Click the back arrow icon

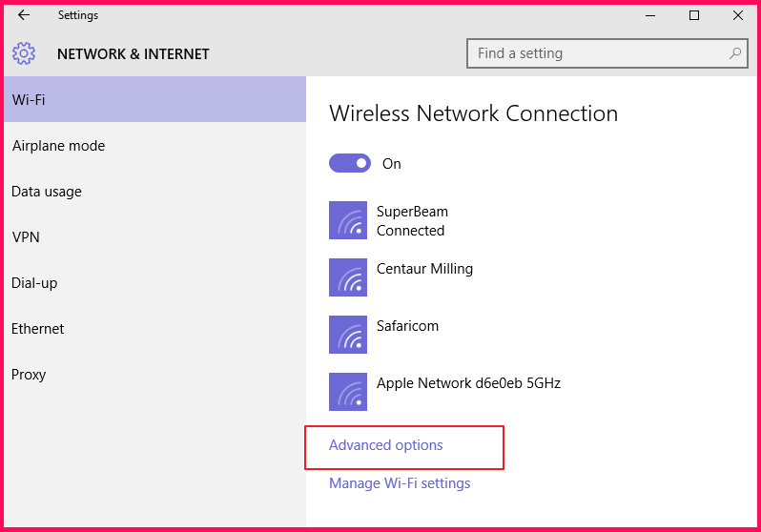(24, 15)
